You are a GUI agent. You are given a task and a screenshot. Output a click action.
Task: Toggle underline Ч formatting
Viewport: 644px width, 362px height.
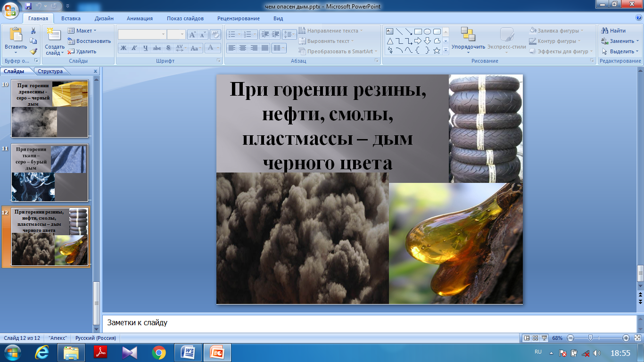click(145, 48)
